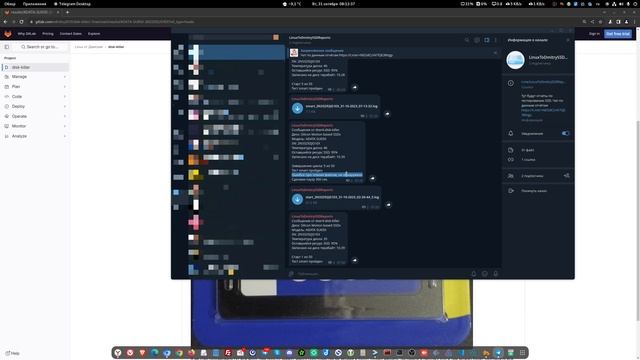Click the Manage icon in the sidebar
Viewport: 640px width, 360px height.
(x=7, y=77)
